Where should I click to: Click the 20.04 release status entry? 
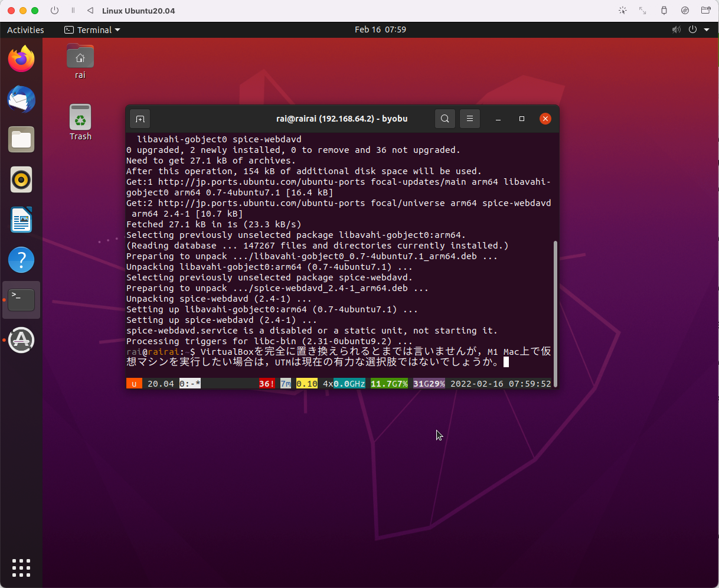[x=161, y=384]
